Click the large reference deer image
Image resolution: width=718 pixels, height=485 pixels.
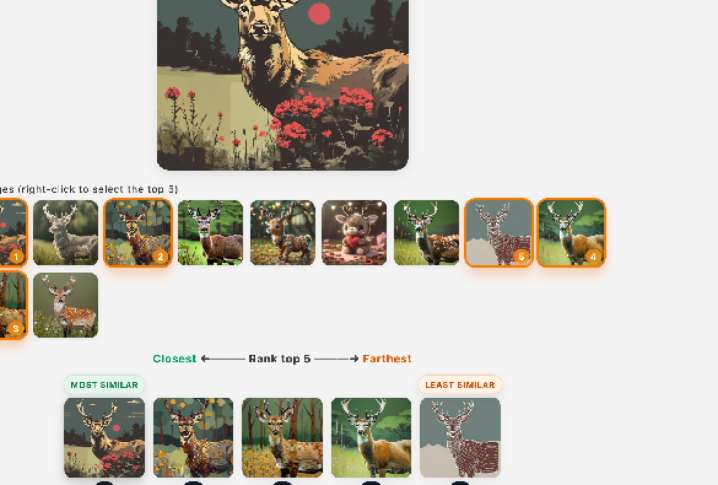pos(283,85)
